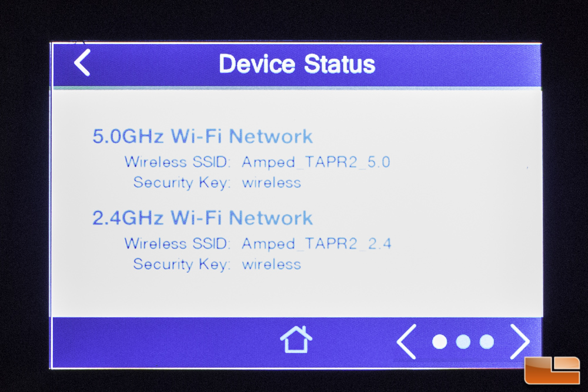Advance to next page with right chevron
The height and width of the screenshot is (392, 588).
coord(520,341)
